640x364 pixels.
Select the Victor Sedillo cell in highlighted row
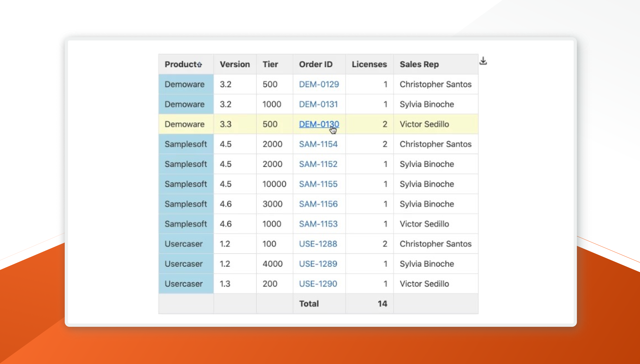click(424, 124)
